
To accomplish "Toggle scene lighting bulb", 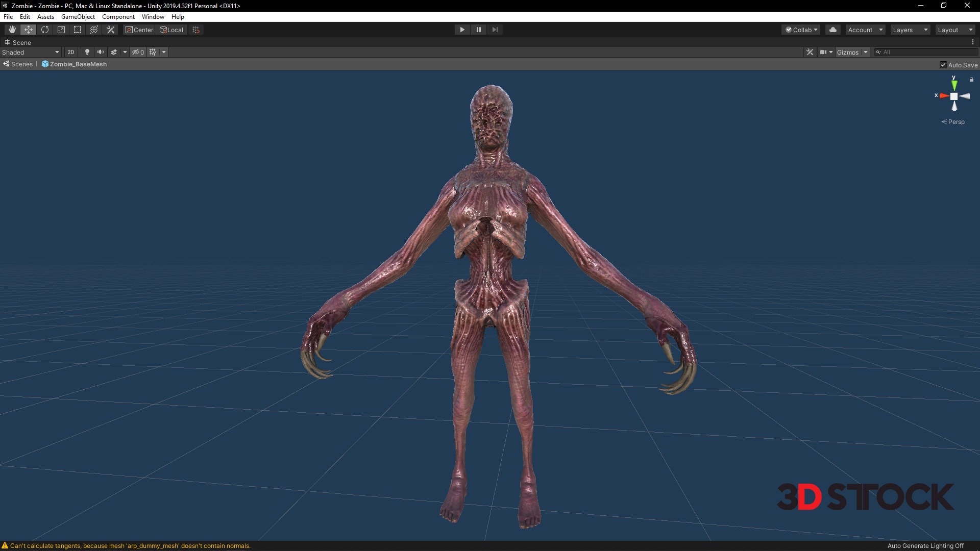I will [x=87, y=52].
